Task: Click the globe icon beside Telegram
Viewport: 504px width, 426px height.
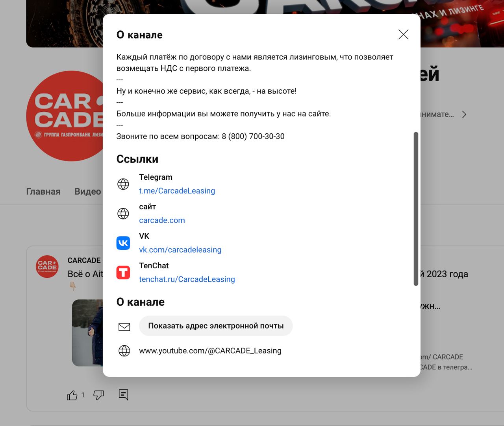Action: (x=123, y=184)
